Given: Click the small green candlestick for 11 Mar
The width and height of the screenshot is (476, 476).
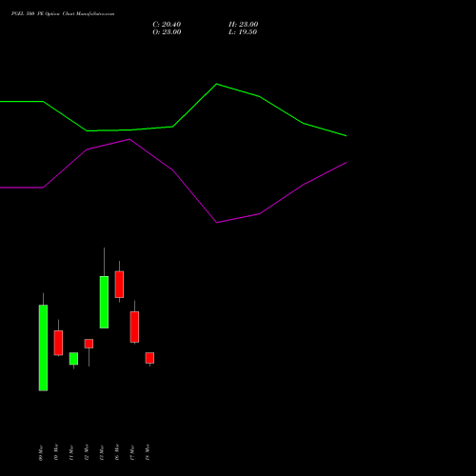Looking at the screenshot, I should (x=73, y=359).
